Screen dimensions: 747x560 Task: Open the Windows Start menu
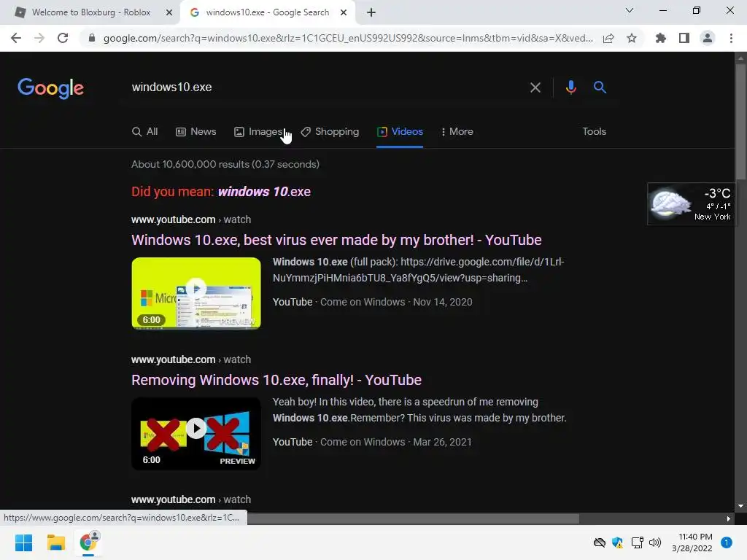pyautogui.click(x=23, y=542)
